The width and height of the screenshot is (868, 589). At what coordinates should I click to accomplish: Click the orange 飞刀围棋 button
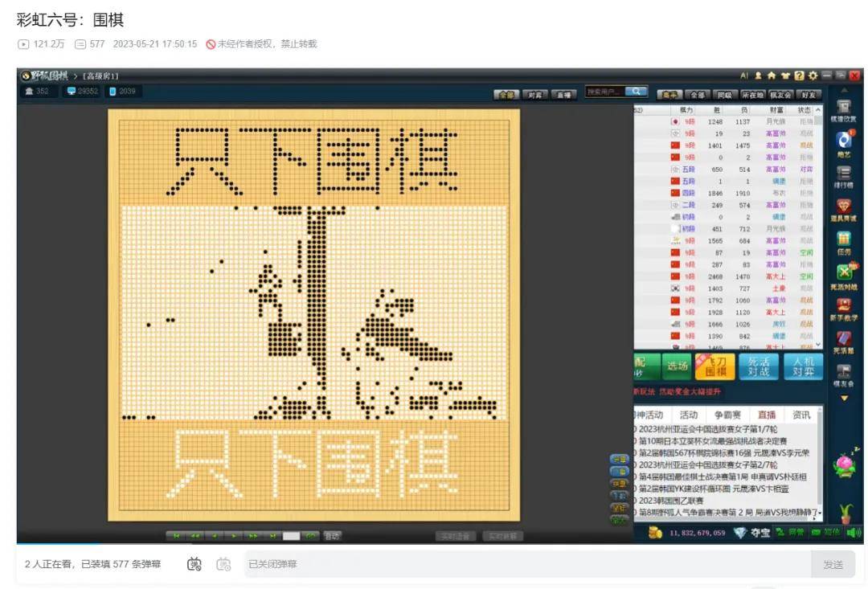point(714,366)
